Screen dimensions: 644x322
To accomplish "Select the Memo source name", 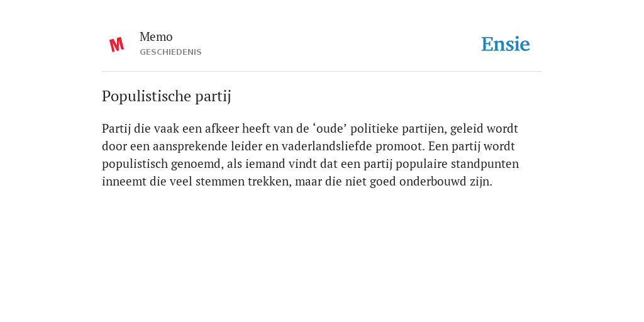I will pyautogui.click(x=156, y=37).
